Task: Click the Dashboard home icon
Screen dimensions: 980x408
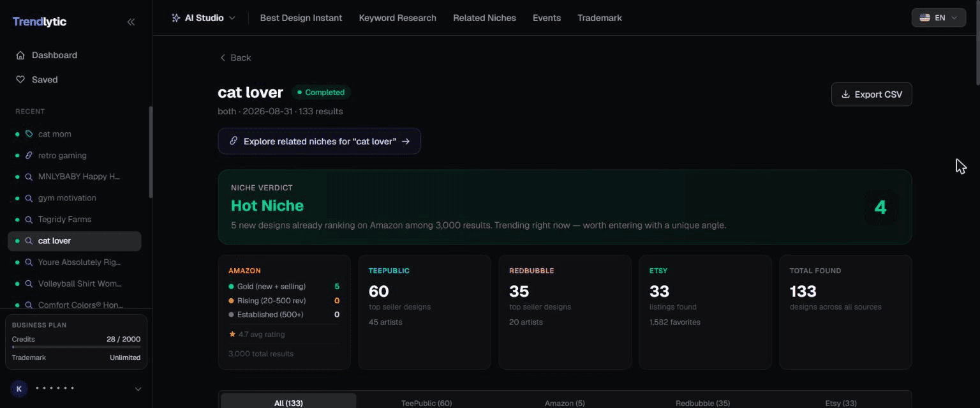Action: tap(21, 55)
